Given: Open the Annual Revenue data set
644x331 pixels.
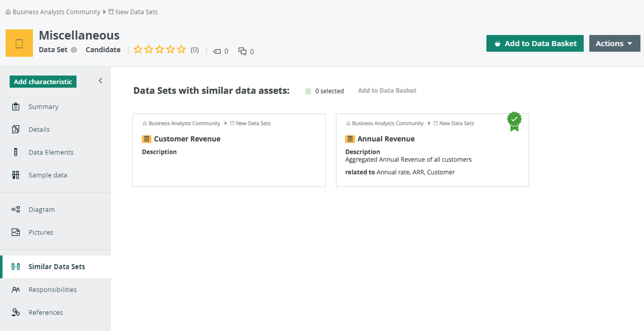Looking at the screenshot, I should coord(386,139).
